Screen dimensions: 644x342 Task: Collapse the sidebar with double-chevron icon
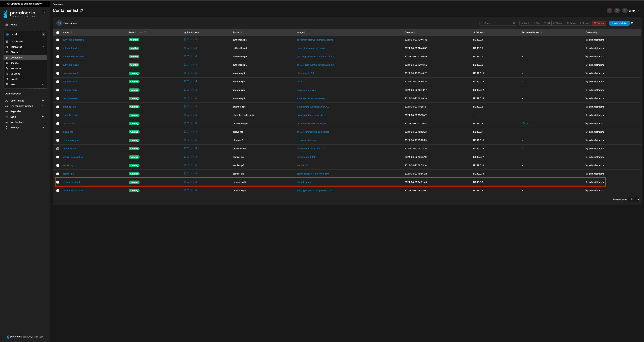coord(44,12)
